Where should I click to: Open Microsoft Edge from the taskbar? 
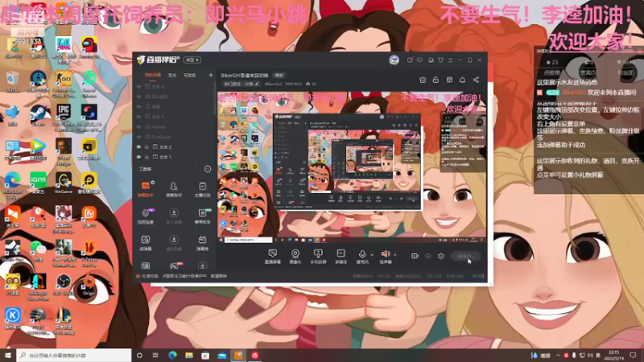[x=172, y=355]
